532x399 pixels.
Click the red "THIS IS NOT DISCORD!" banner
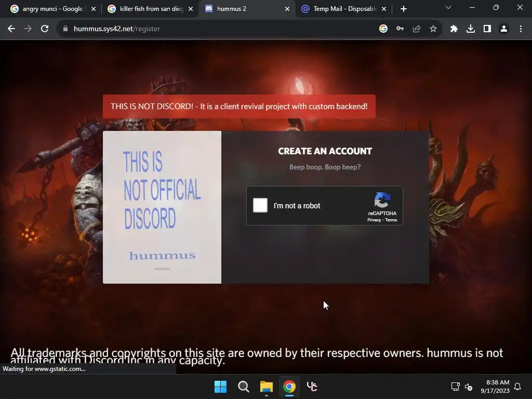(239, 106)
